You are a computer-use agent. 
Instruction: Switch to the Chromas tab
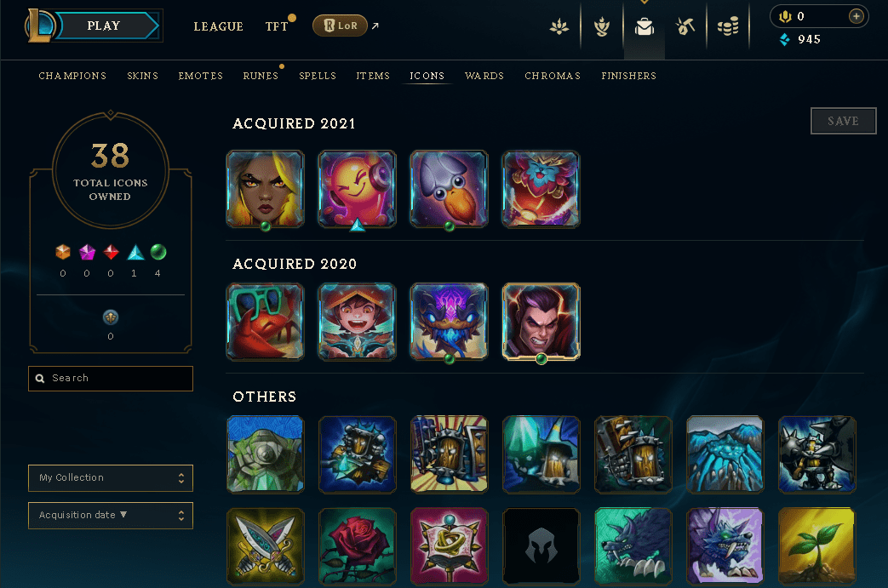click(553, 76)
